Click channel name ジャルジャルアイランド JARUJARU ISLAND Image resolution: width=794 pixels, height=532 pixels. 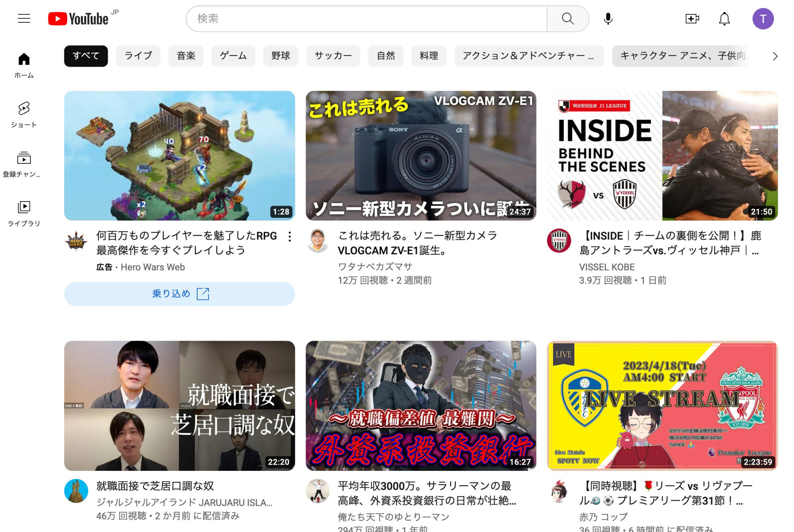coord(184,502)
